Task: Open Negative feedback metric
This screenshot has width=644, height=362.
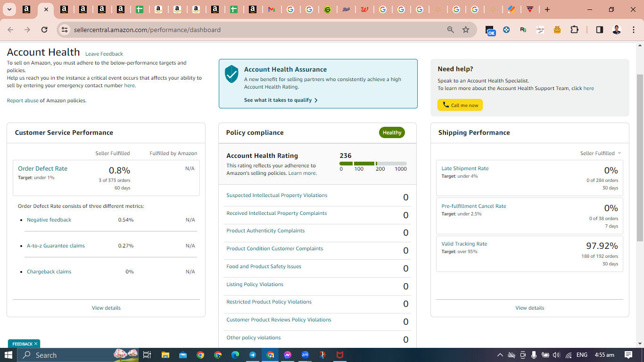Action: (x=49, y=220)
